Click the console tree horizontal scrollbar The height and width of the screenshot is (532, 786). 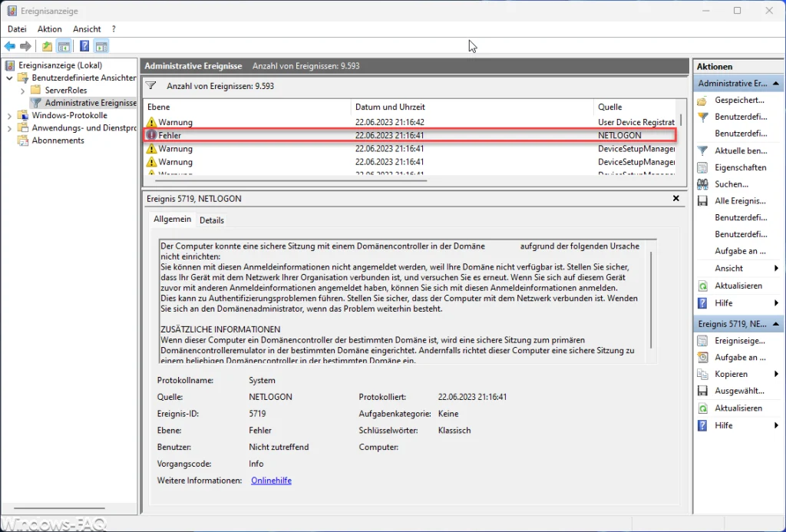click(x=59, y=507)
